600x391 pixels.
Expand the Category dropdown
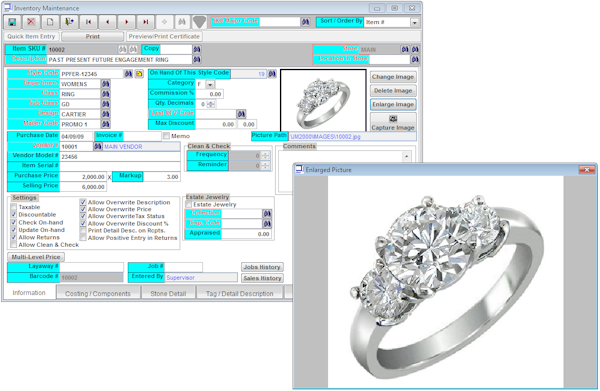210,84
